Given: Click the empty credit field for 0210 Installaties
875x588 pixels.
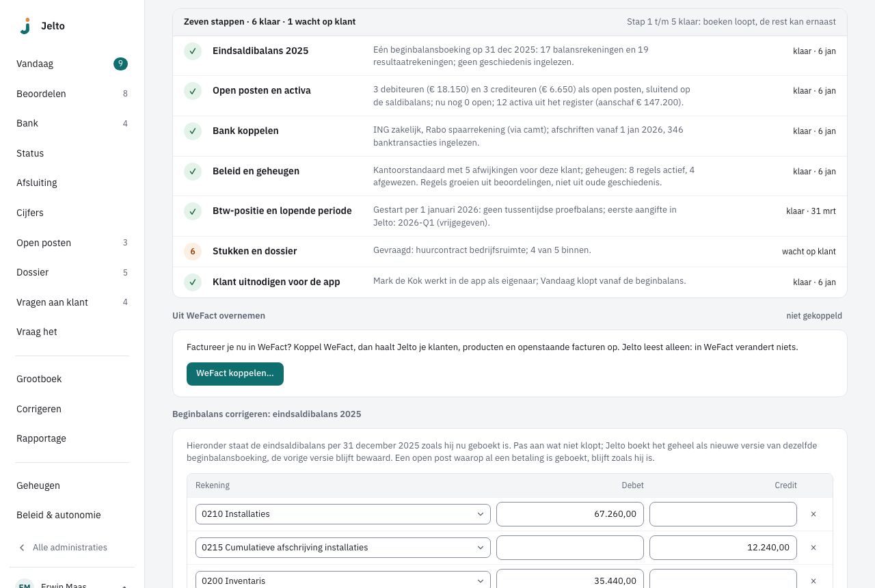Looking at the screenshot, I should coord(723,514).
